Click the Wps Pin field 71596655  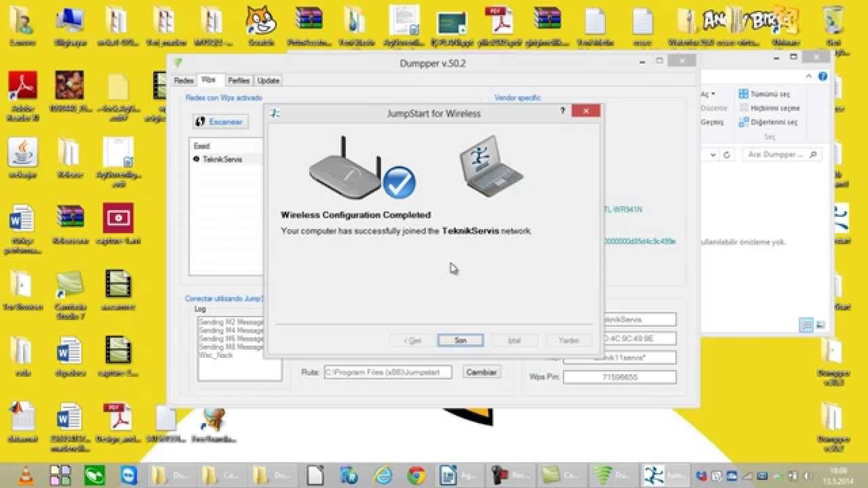point(620,377)
